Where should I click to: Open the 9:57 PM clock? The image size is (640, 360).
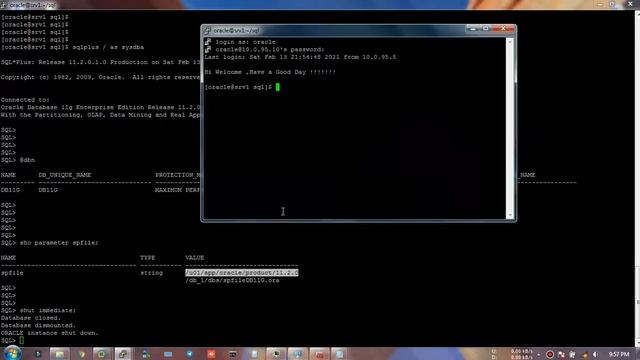coord(619,354)
